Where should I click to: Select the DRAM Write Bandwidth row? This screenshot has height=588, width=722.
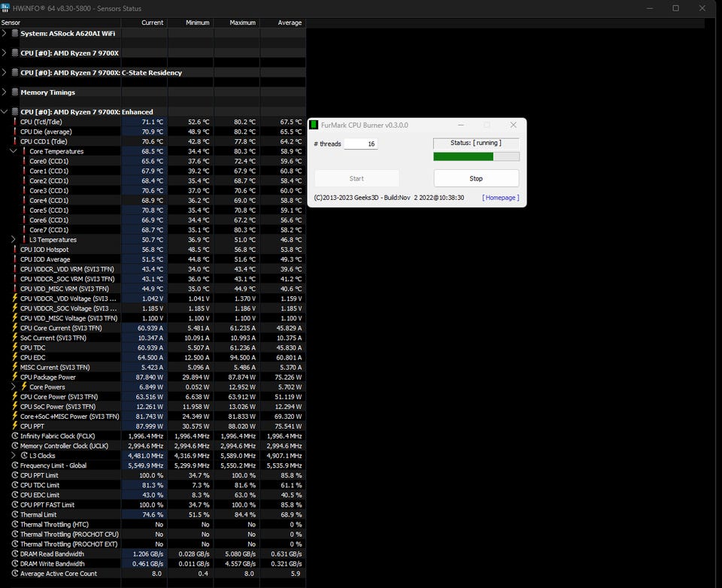[153, 564]
